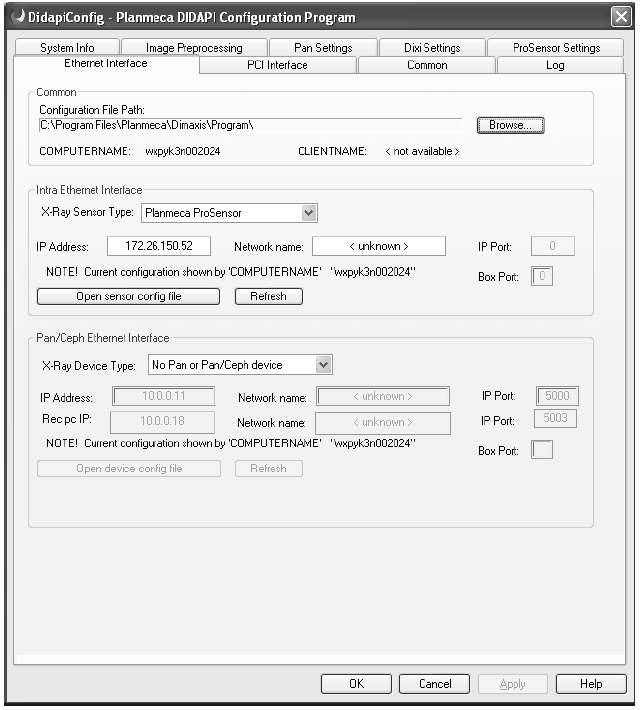Click the Rec pc IP field 10.0.0.18
The width and height of the screenshot is (640, 710).
pos(163,421)
